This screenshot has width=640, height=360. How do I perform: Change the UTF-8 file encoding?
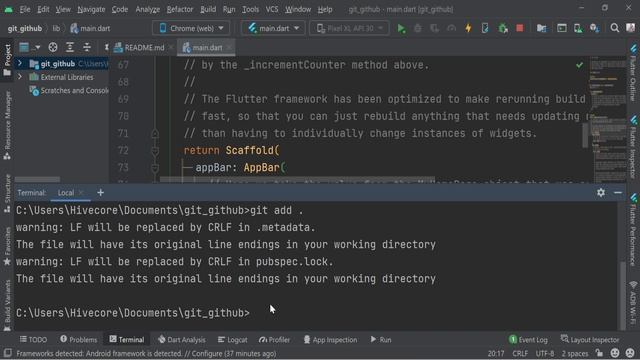point(545,353)
